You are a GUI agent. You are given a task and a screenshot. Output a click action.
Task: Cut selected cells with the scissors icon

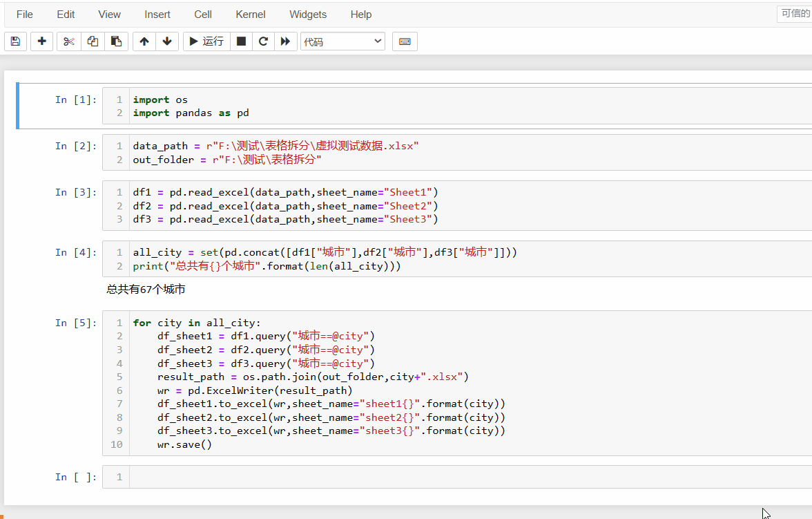point(69,41)
